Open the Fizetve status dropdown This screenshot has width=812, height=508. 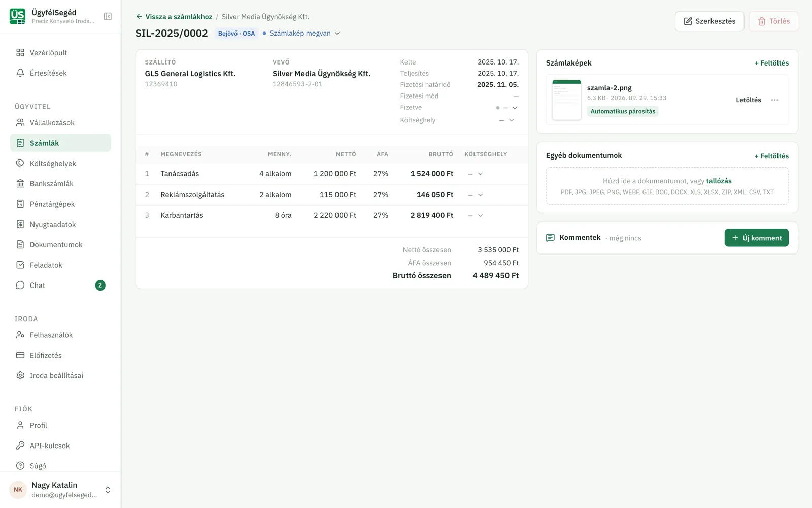[x=507, y=108]
